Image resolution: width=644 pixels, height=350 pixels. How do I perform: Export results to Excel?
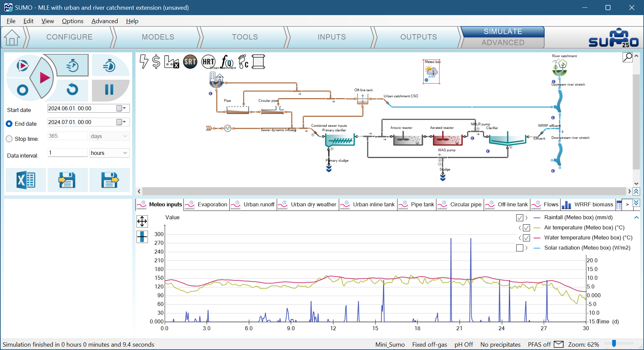click(x=26, y=180)
